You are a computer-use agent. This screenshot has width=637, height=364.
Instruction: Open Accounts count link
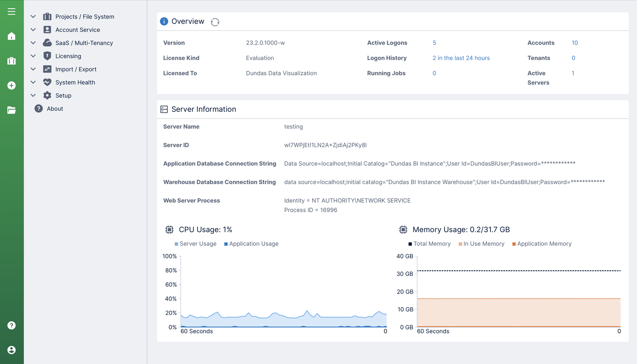(575, 43)
